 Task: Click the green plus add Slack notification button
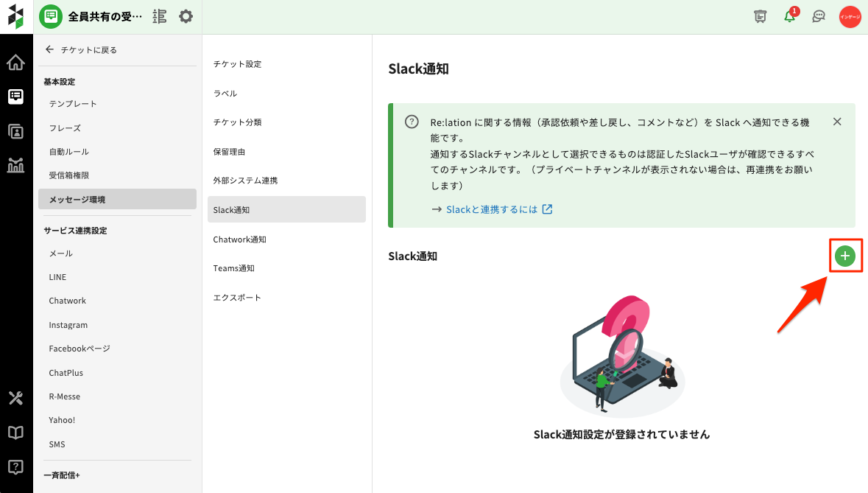pos(845,256)
